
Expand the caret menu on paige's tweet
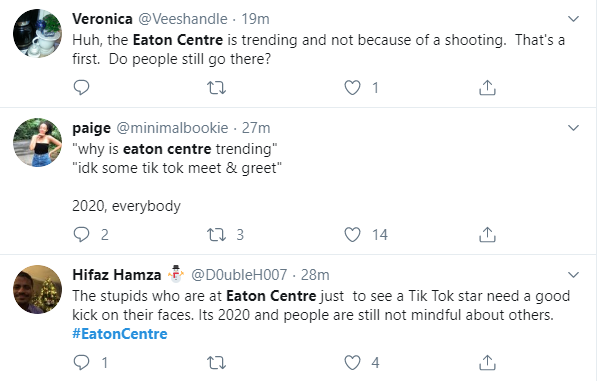point(573,128)
